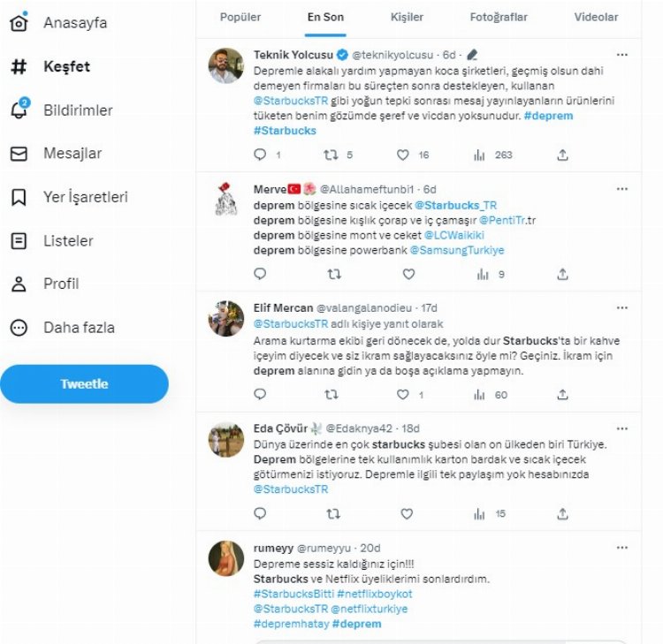Image resolution: width=663 pixels, height=644 pixels.
Task: Open more options on Teknik Yolcusu's tweet
Action: (622, 55)
